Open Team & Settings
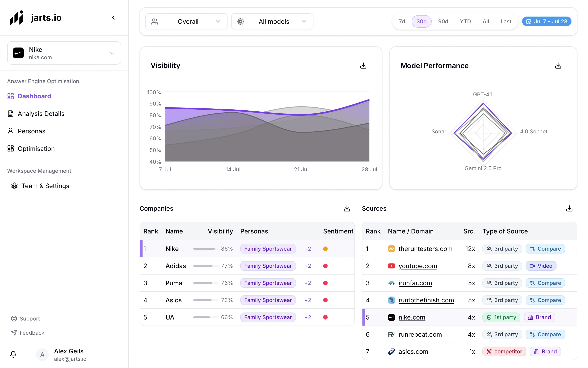This screenshot has width=588, height=368. [x=40, y=186]
